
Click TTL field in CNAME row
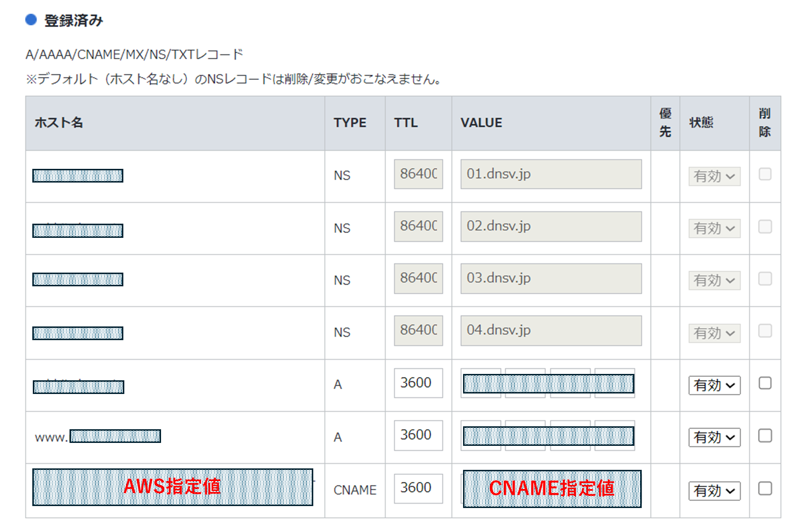click(418, 488)
